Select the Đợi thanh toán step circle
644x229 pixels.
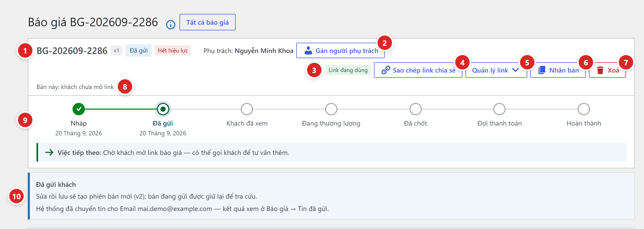pyautogui.click(x=499, y=109)
